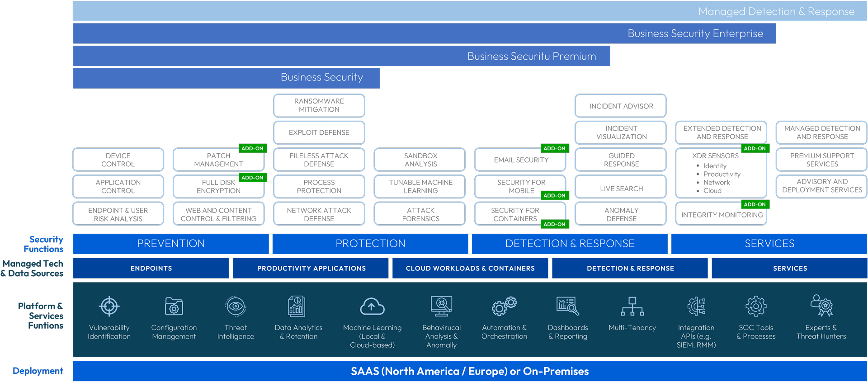The height and width of the screenshot is (382, 868).
Task: Click the Fileless Attack Defense box
Action: [319, 160]
